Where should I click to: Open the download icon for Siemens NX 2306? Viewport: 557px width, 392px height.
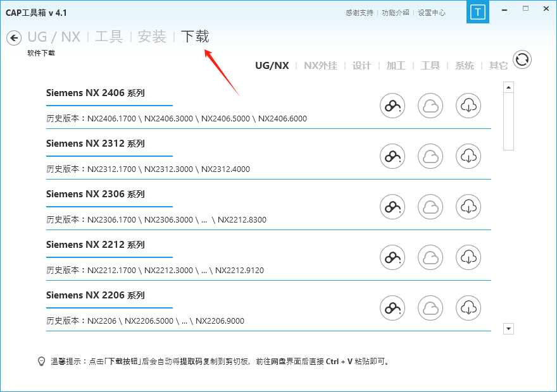(468, 207)
